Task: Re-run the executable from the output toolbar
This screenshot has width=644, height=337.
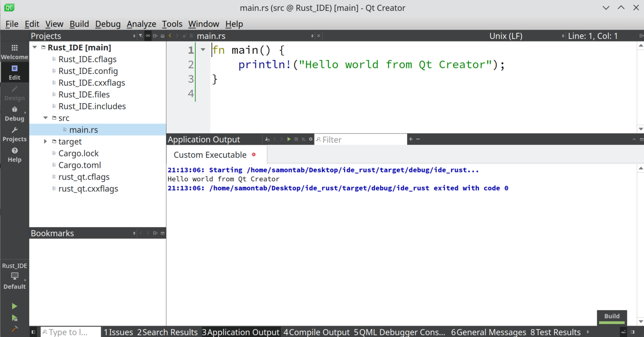Action: click(289, 139)
